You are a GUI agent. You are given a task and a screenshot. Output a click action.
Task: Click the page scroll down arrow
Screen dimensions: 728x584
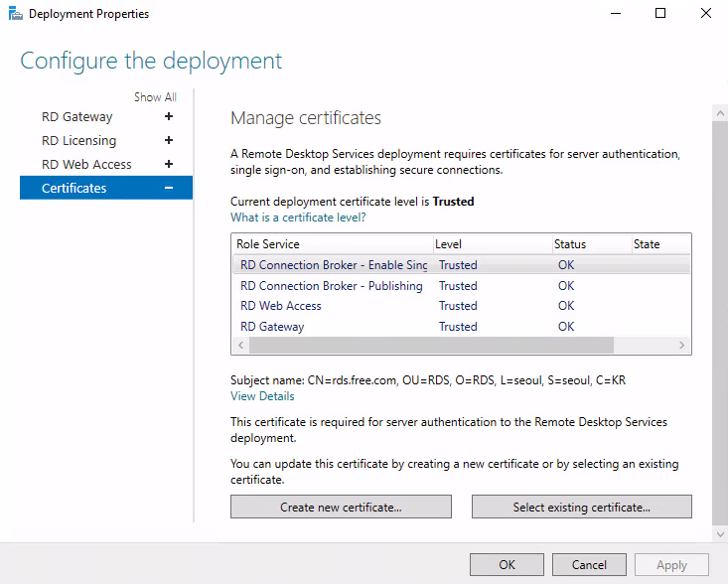tap(720, 534)
